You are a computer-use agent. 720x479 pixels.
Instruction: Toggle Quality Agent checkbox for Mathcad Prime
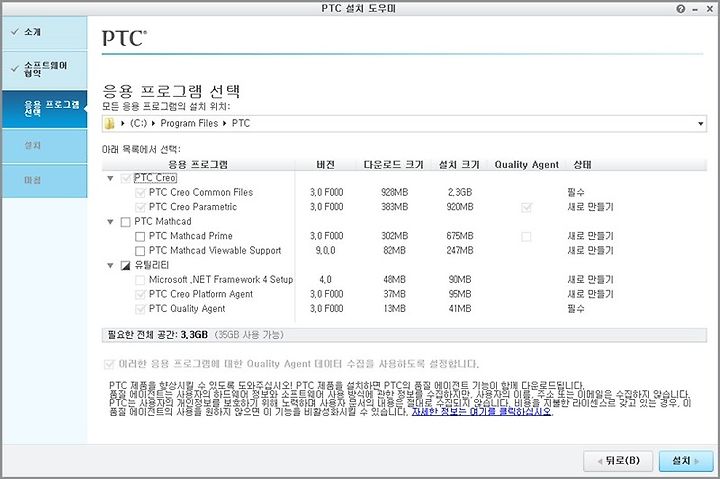coord(526,237)
